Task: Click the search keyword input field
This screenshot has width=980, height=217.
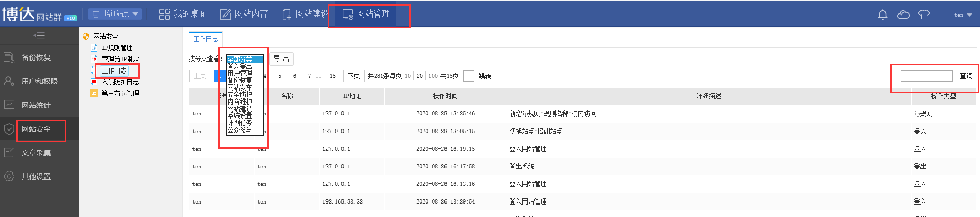Action: (x=926, y=76)
